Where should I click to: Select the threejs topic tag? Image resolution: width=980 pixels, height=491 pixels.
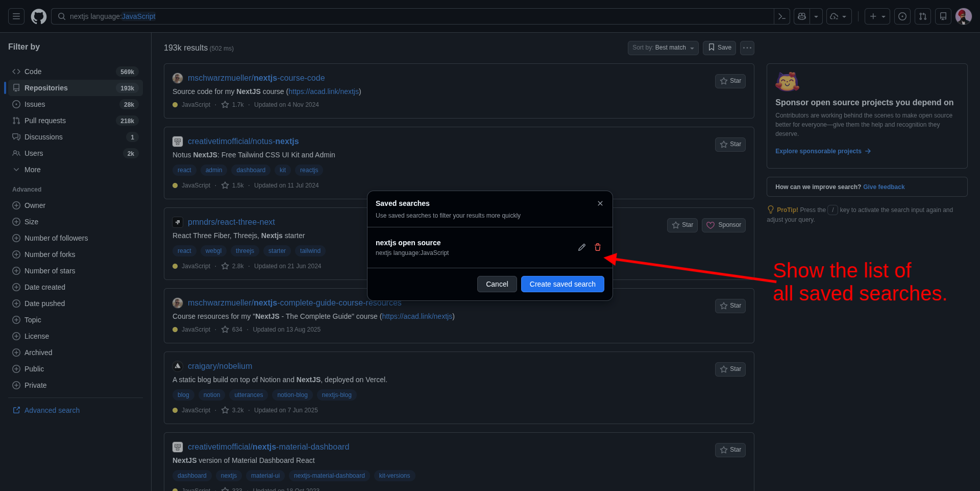tap(245, 251)
